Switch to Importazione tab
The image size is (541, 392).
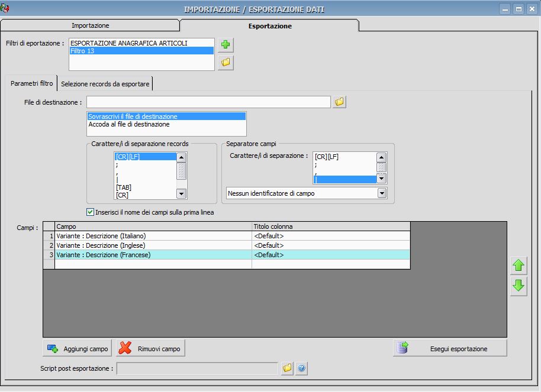pos(90,25)
